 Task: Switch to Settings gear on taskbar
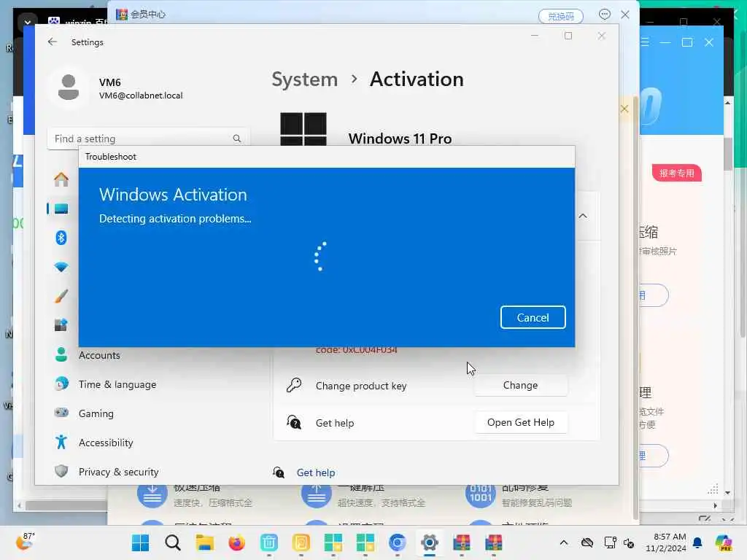(429, 542)
